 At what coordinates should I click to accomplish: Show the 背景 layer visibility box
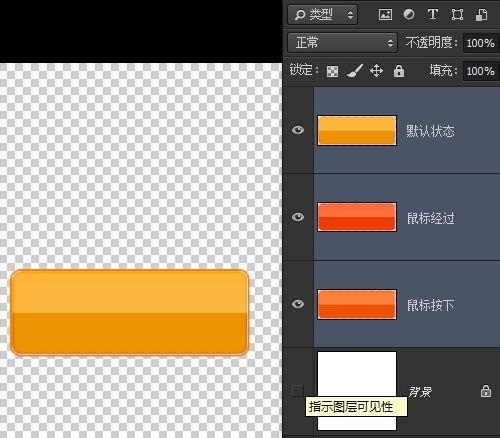297,391
